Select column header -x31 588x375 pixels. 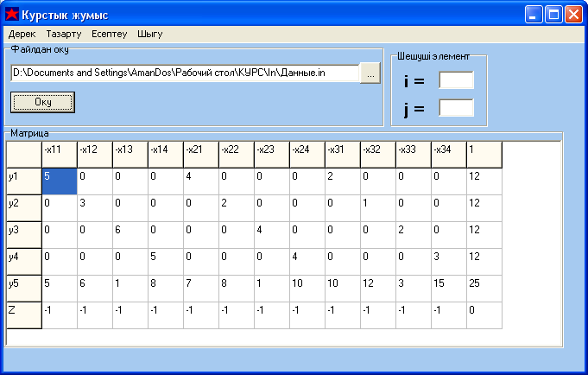click(x=343, y=155)
